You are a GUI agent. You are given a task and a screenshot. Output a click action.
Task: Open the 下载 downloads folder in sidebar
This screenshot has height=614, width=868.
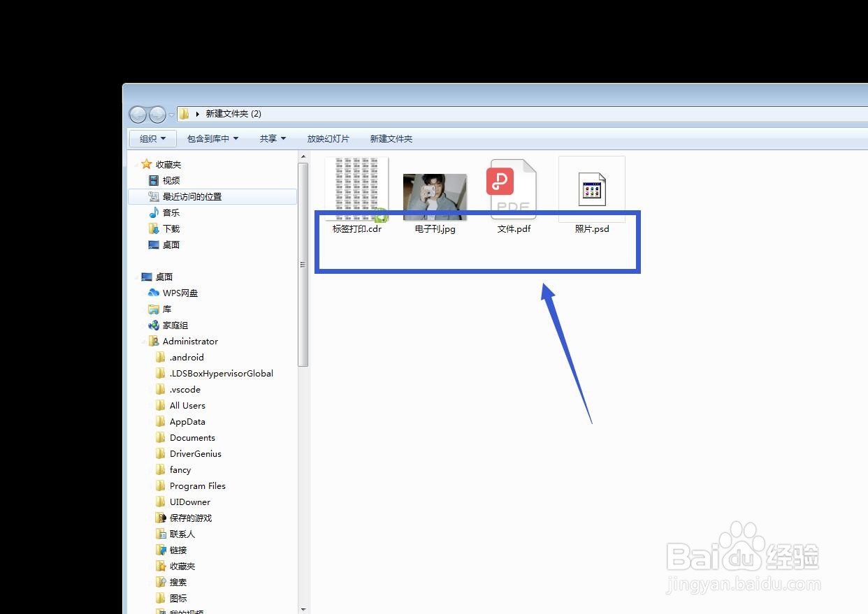[171, 228]
